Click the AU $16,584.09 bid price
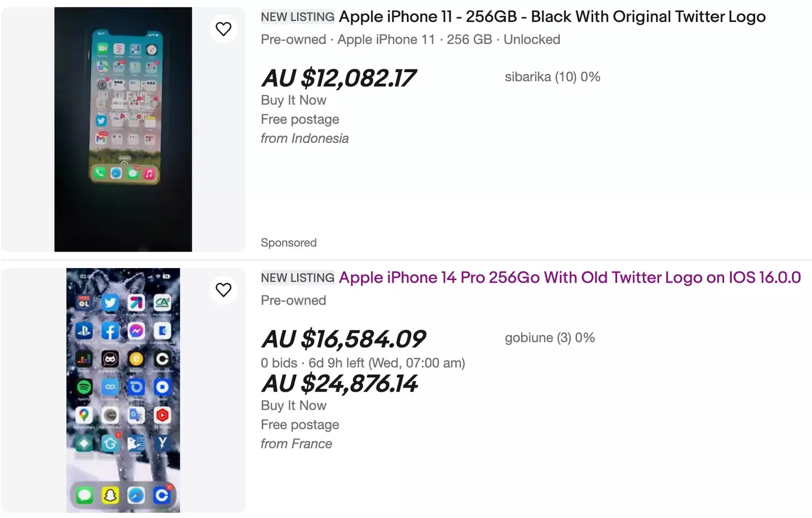This screenshot has height=518, width=812. pyautogui.click(x=343, y=339)
